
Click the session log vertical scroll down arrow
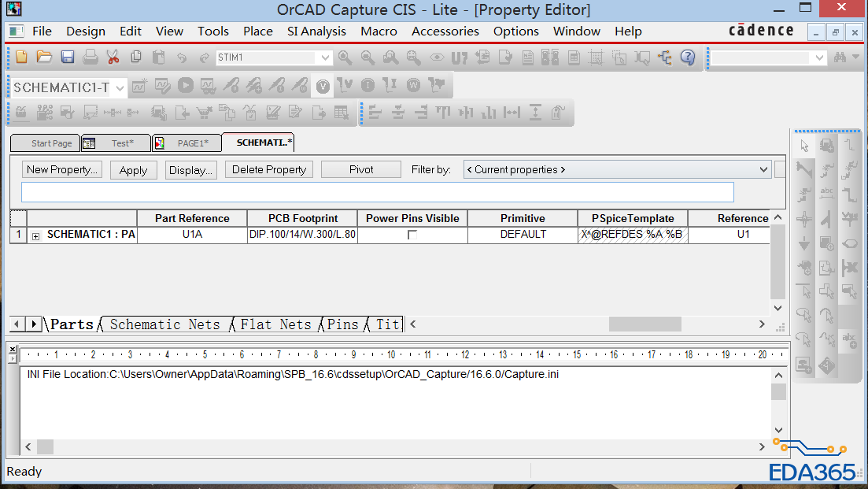click(x=779, y=430)
